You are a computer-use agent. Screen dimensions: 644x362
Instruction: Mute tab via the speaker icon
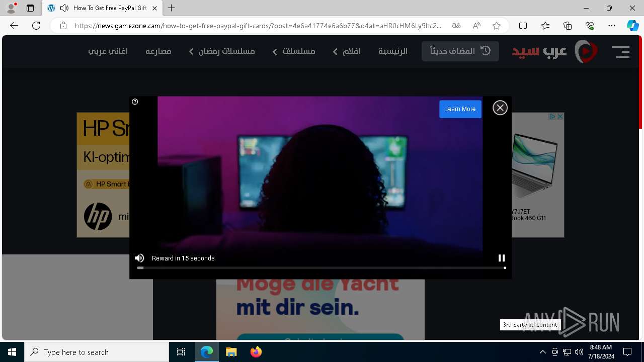click(x=64, y=8)
